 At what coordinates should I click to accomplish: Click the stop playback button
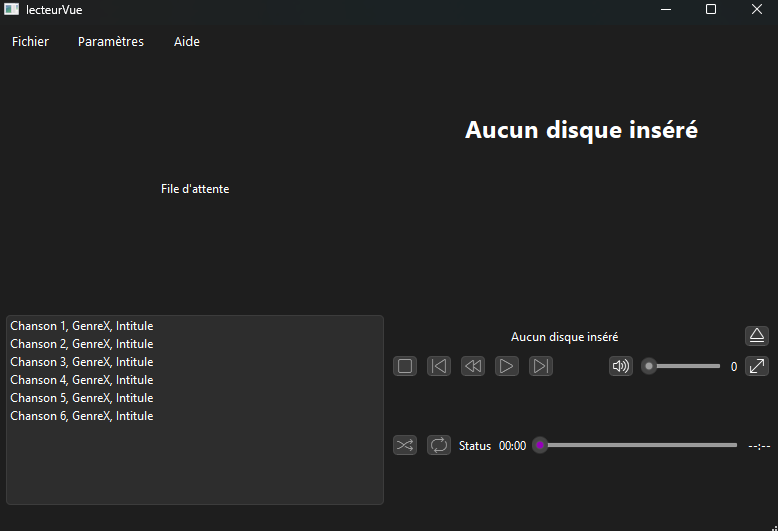(405, 366)
